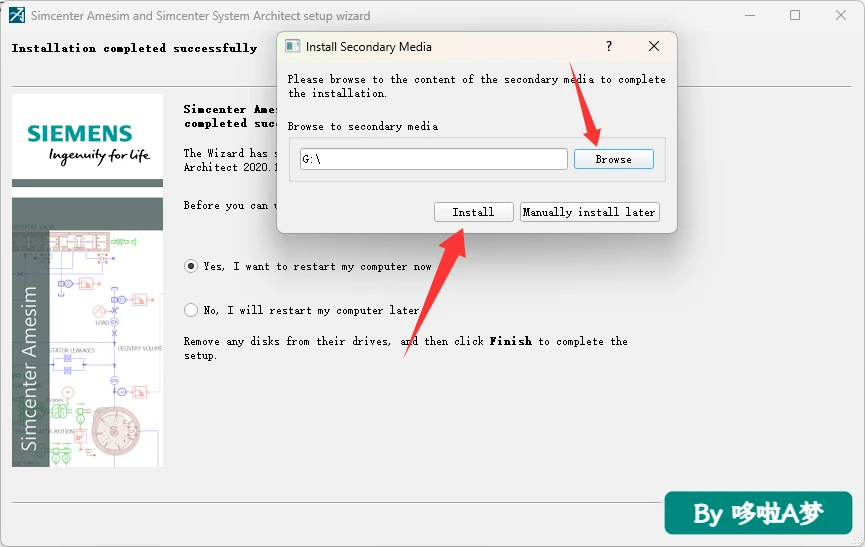Image resolution: width=865 pixels, height=547 pixels.
Task: Click the bold Finish text in instructions
Action: [x=511, y=341]
